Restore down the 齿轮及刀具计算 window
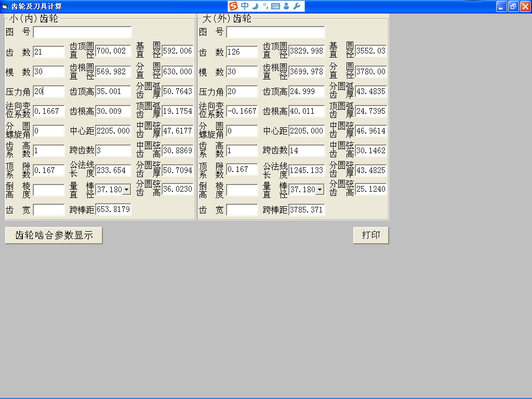 (513, 6)
